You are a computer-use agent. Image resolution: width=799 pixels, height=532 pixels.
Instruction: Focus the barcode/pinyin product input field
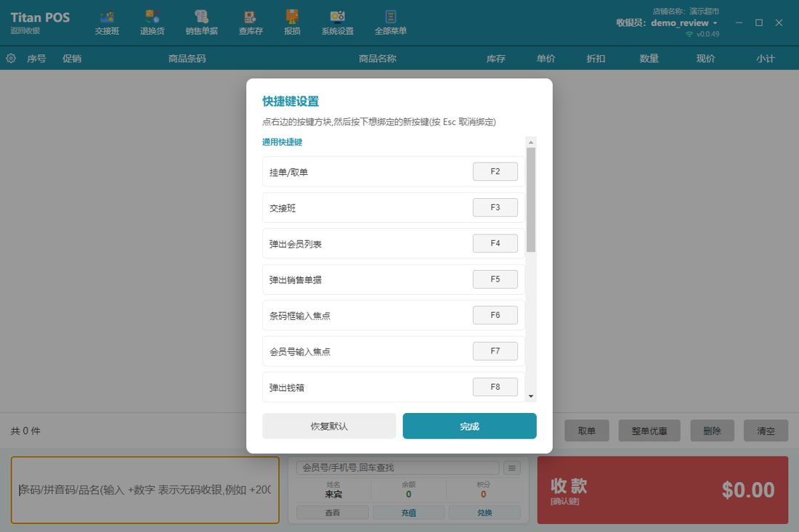145,490
